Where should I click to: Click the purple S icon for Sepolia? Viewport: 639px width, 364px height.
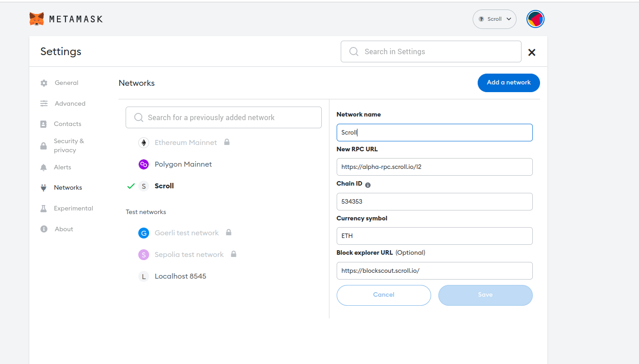144,255
